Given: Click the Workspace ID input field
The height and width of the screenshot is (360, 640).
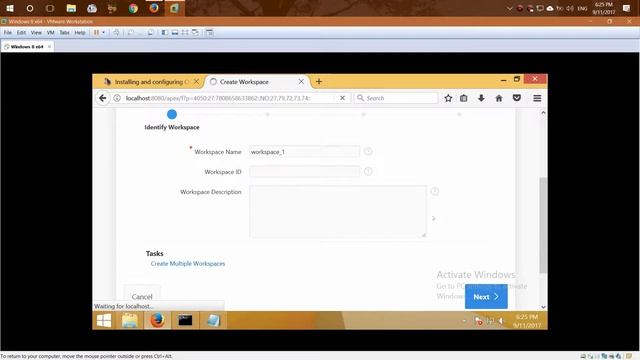Looking at the screenshot, I should pyautogui.click(x=304, y=171).
